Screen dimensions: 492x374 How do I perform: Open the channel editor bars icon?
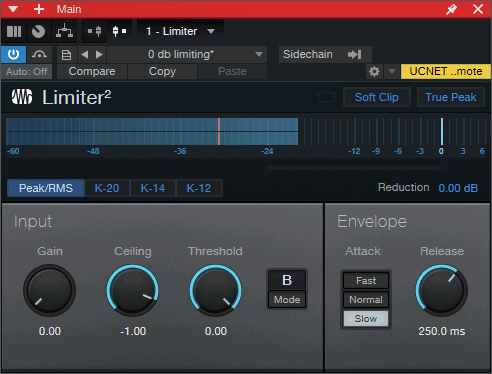14,31
